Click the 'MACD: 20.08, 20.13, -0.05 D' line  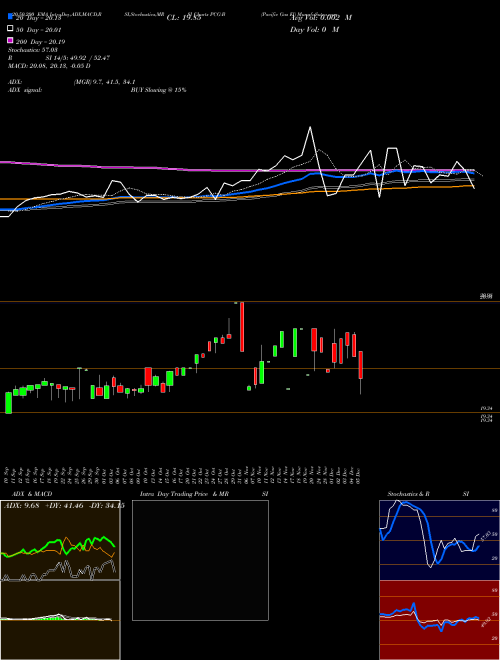coord(49,66)
